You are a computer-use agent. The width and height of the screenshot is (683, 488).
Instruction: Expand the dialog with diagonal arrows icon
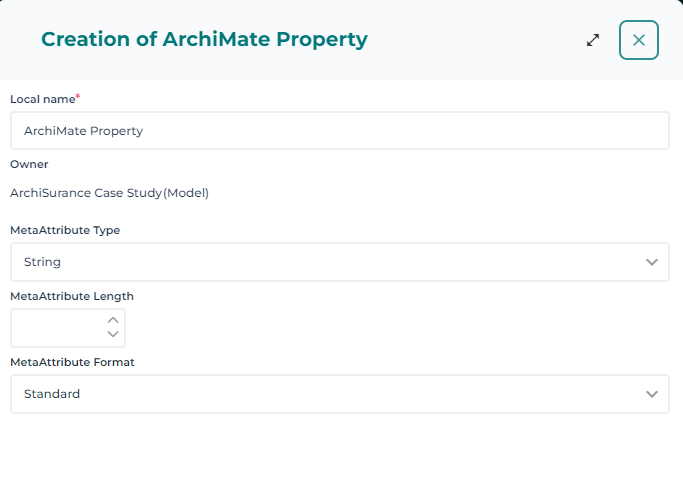pos(593,40)
